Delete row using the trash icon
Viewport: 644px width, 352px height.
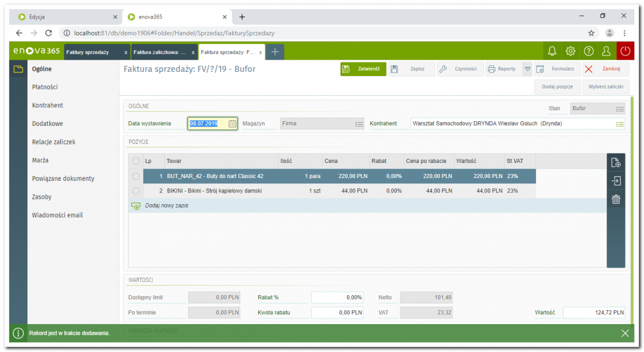[x=616, y=199]
